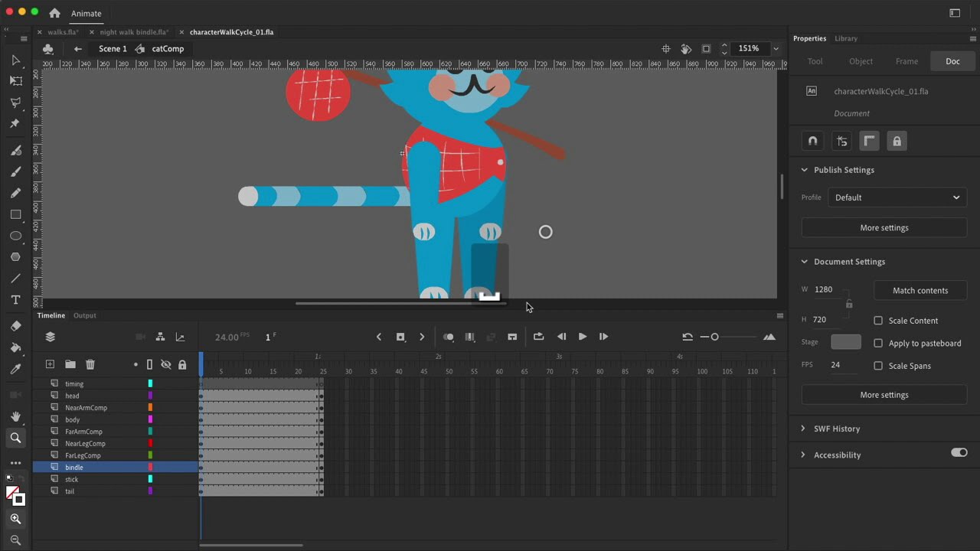
Task: Enable Scale Content checkbox
Action: pyautogui.click(x=878, y=321)
